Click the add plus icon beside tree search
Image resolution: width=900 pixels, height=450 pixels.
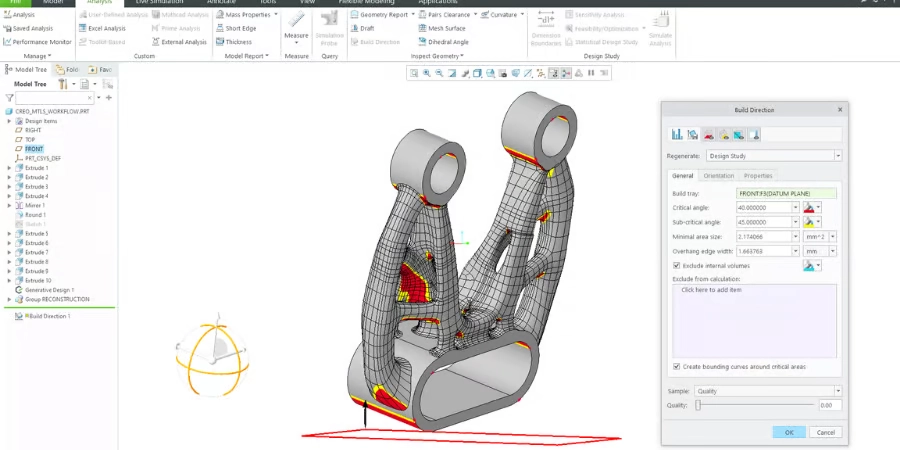(x=109, y=98)
